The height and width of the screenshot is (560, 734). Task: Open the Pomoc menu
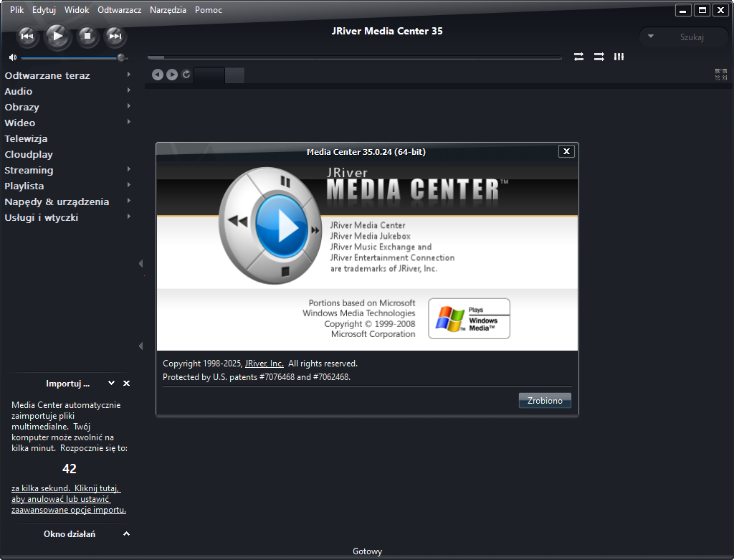click(x=209, y=10)
